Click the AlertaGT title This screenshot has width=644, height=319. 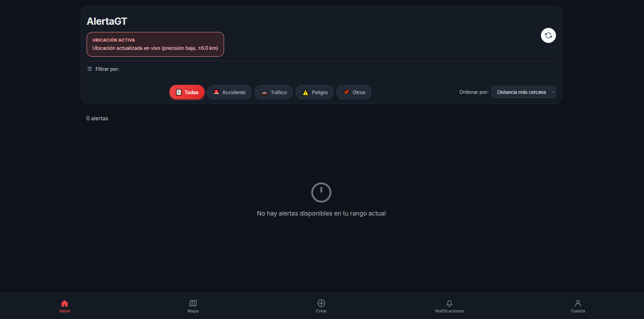point(107,21)
